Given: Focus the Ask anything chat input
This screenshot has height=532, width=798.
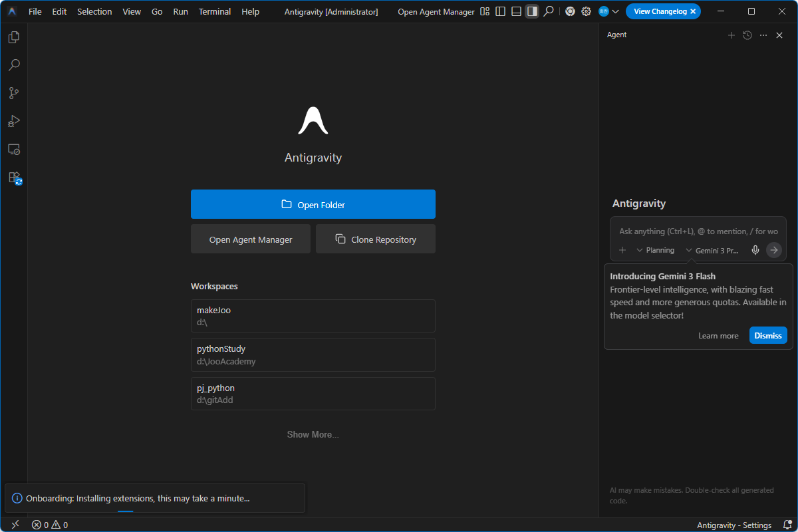Looking at the screenshot, I should 698,231.
